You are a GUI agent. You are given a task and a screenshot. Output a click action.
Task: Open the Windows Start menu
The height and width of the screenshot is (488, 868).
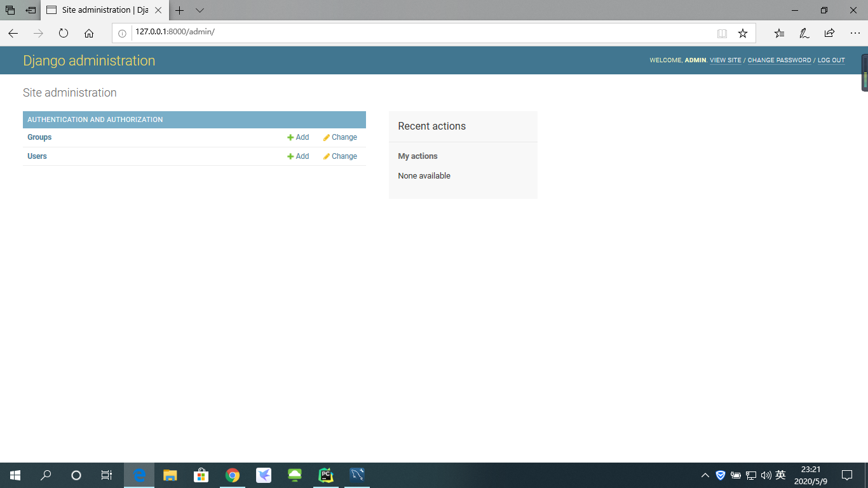click(x=15, y=475)
